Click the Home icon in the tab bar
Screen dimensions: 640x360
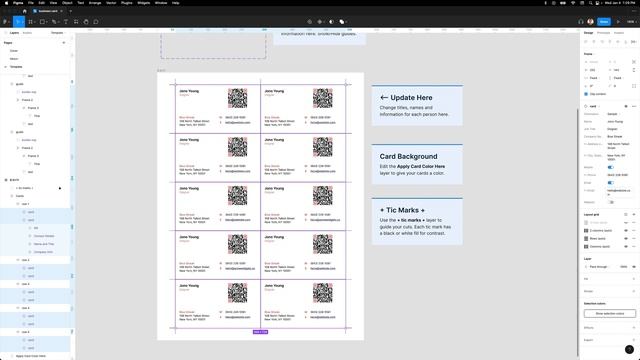[24, 11]
